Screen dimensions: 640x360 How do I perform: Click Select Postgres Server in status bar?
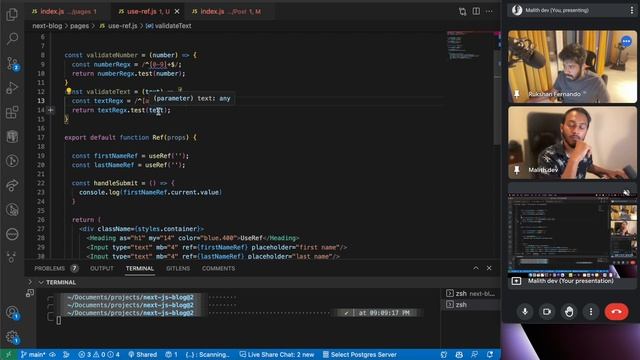coord(359,354)
